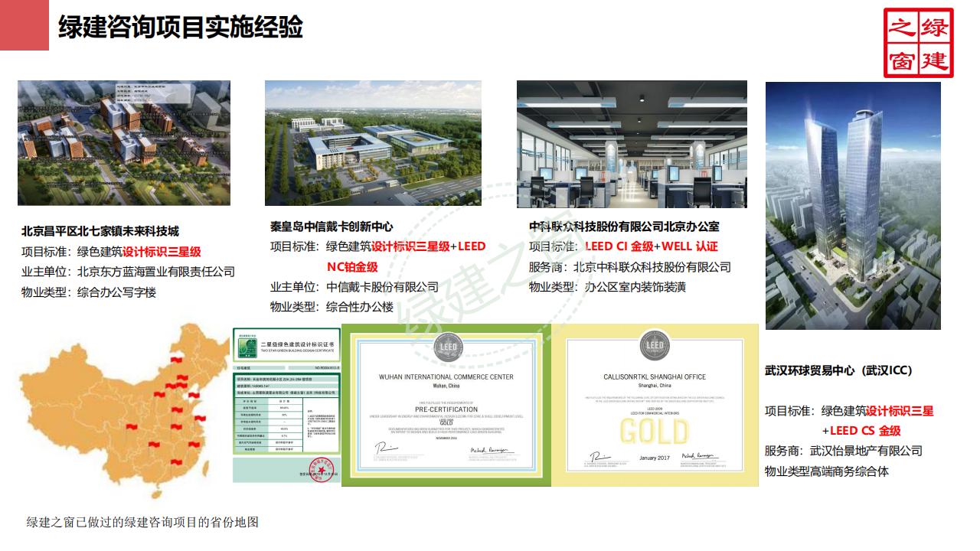This screenshot has height=551, width=980.
Task: Select property type 综合性办公楼
Action: point(360,307)
